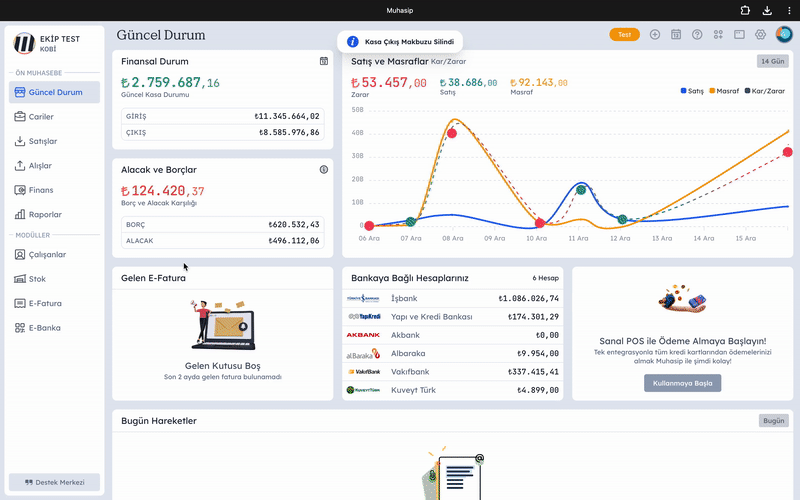Select the İşbank account row
The width and height of the screenshot is (800, 500).
[x=452, y=298]
